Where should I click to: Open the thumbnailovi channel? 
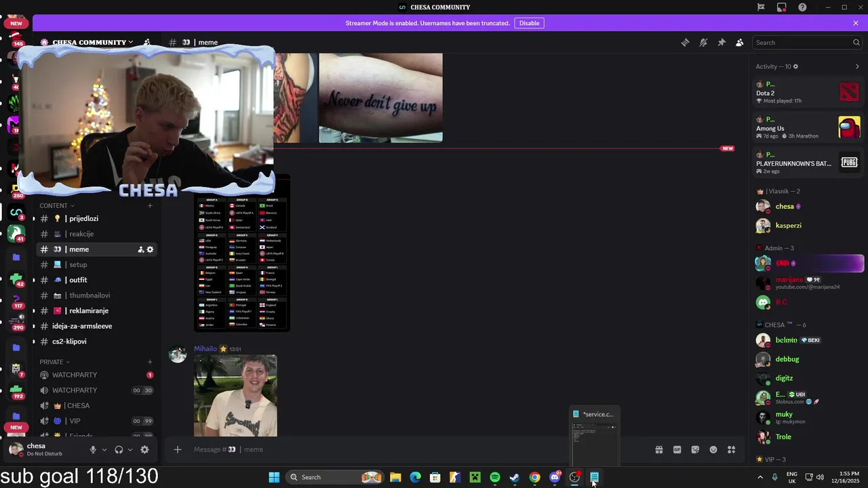[x=98, y=296]
